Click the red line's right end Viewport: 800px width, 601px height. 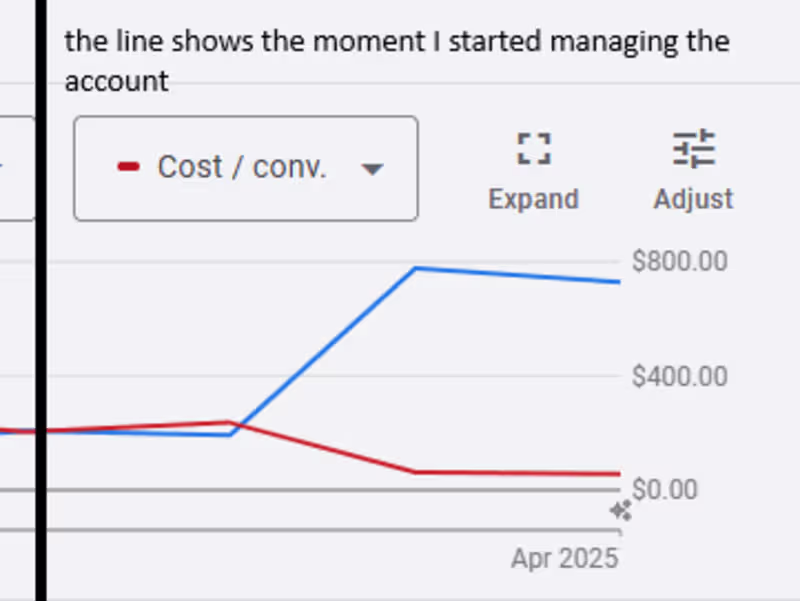(618, 474)
